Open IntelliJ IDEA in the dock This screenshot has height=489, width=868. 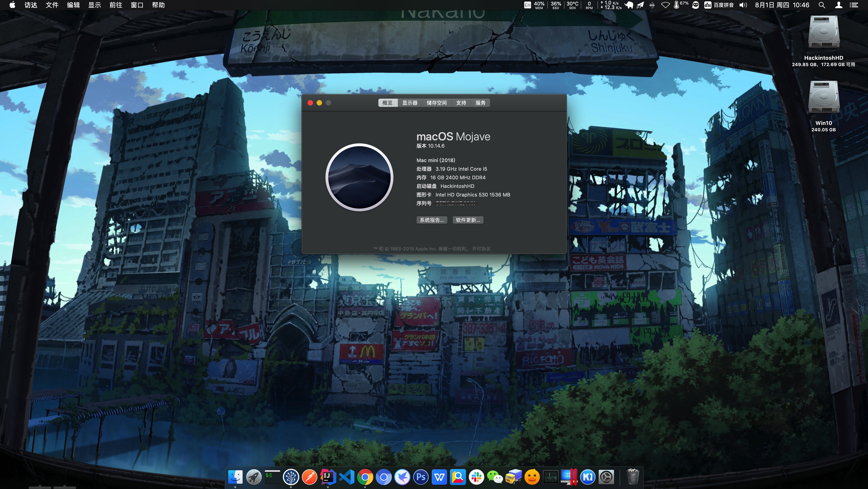click(x=328, y=477)
